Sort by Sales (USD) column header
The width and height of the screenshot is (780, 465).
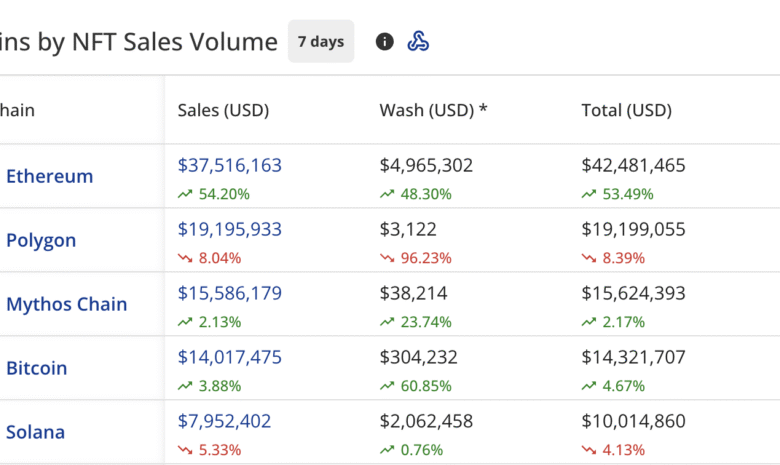pos(223,110)
